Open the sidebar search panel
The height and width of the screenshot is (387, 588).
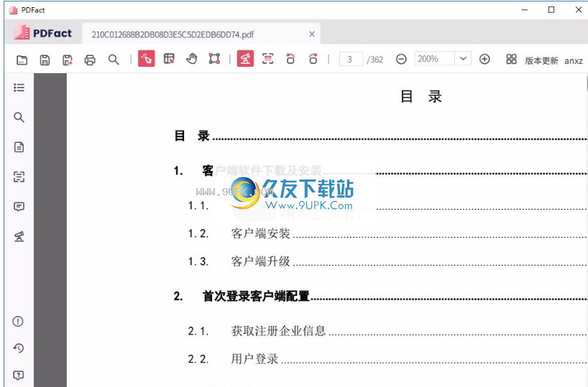click(19, 117)
